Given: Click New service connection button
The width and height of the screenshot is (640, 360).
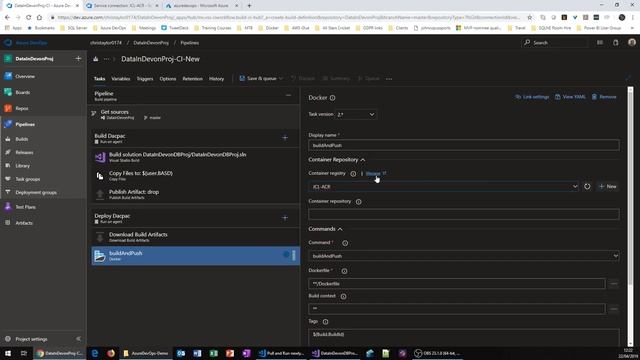Looking at the screenshot, I should (608, 187).
